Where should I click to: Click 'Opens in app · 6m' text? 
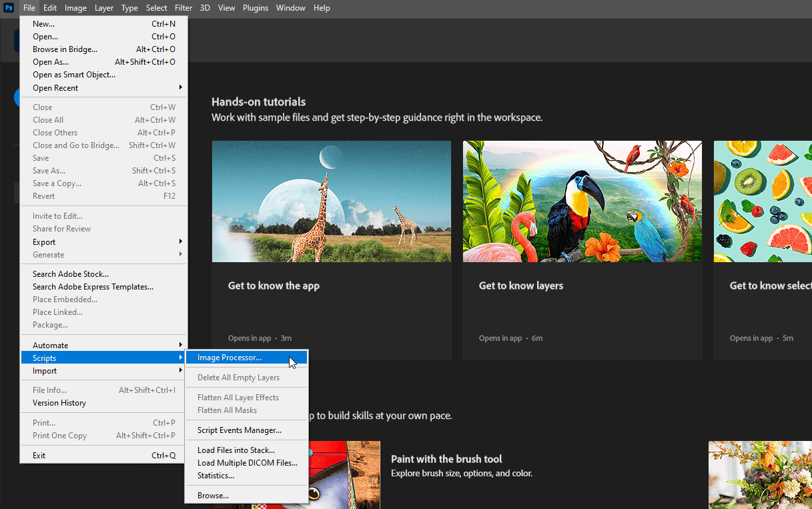click(x=510, y=338)
